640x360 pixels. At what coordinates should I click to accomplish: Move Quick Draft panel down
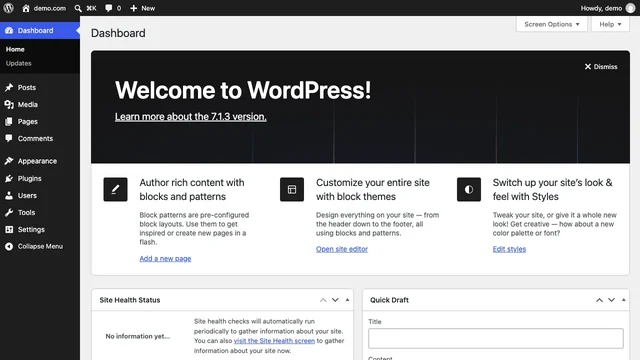pyautogui.click(x=611, y=300)
